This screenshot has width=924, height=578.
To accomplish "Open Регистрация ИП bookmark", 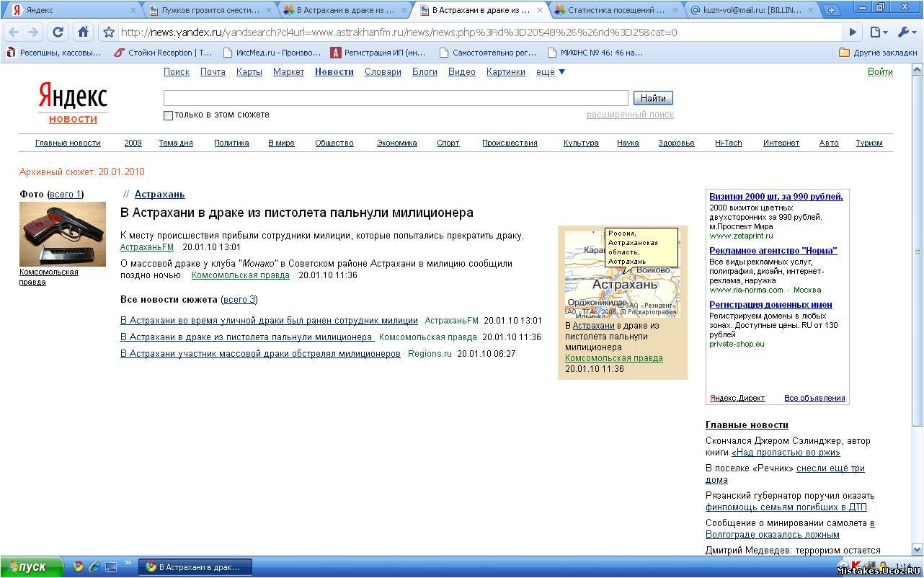I will click(x=378, y=52).
